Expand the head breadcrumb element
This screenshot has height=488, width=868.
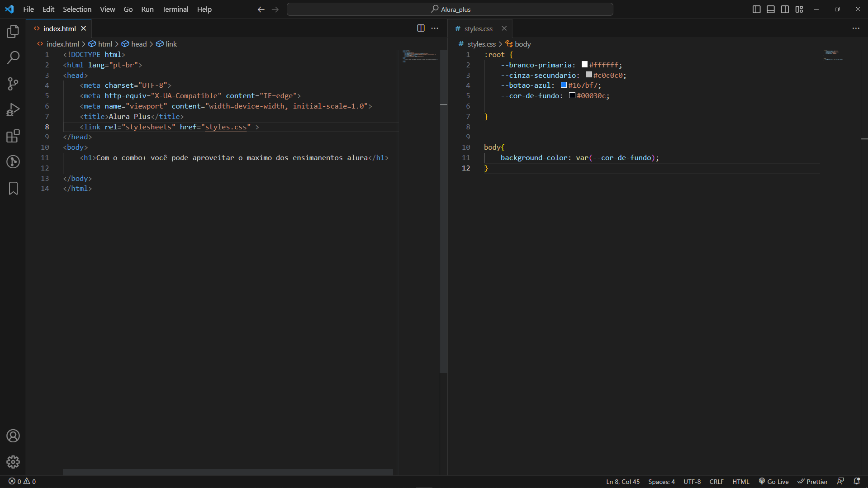134,44
